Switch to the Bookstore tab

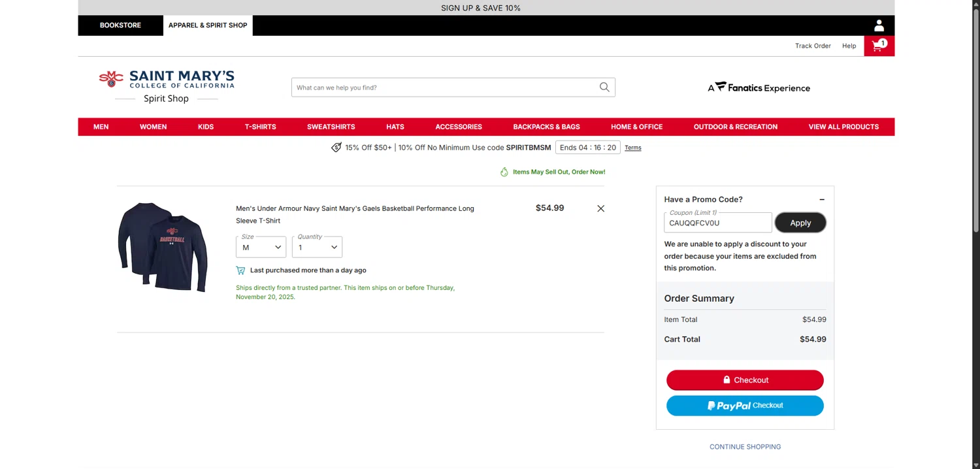pos(120,25)
